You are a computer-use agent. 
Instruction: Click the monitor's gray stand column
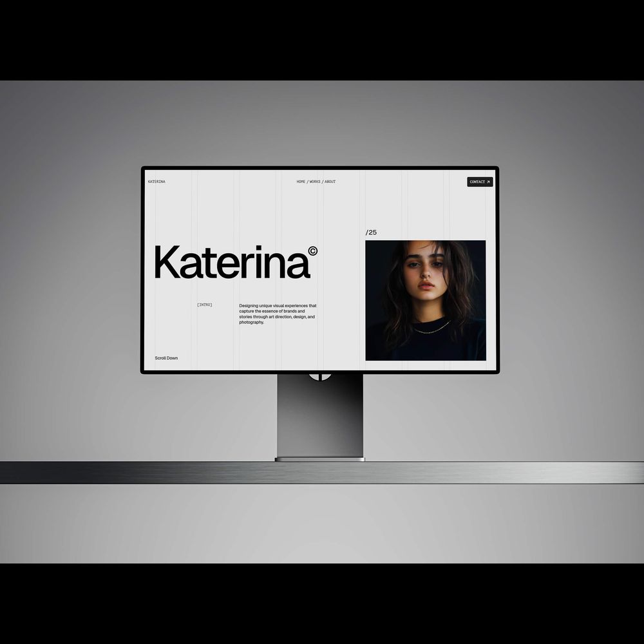(320, 419)
